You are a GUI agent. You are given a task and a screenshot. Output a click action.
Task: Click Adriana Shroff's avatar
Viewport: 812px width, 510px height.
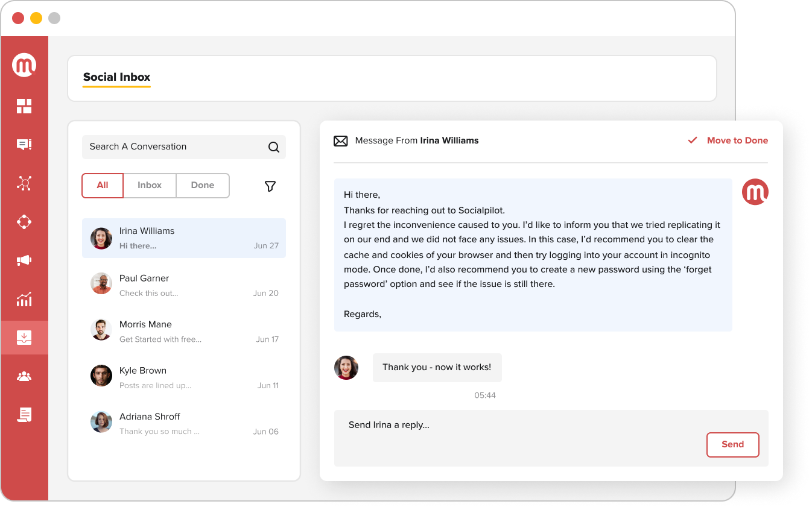click(x=101, y=422)
